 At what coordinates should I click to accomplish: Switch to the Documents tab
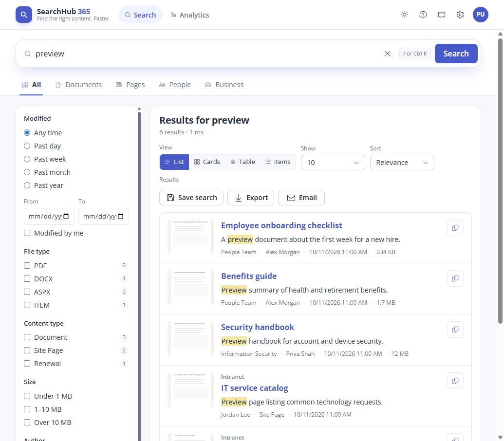click(x=79, y=85)
